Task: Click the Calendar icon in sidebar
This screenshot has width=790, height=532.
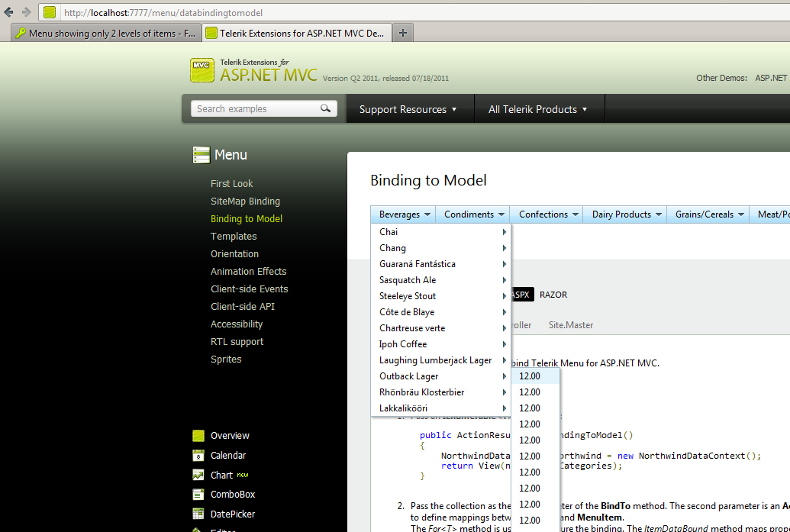Action: click(198, 456)
